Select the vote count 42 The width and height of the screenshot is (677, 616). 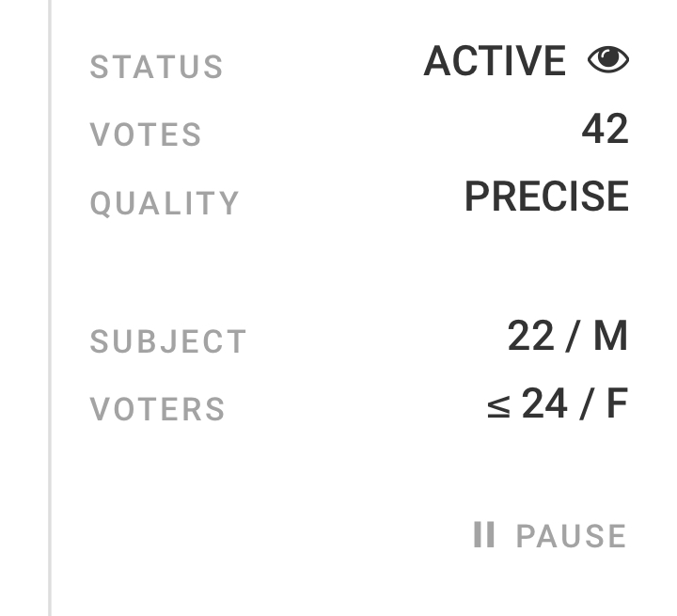point(605,130)
